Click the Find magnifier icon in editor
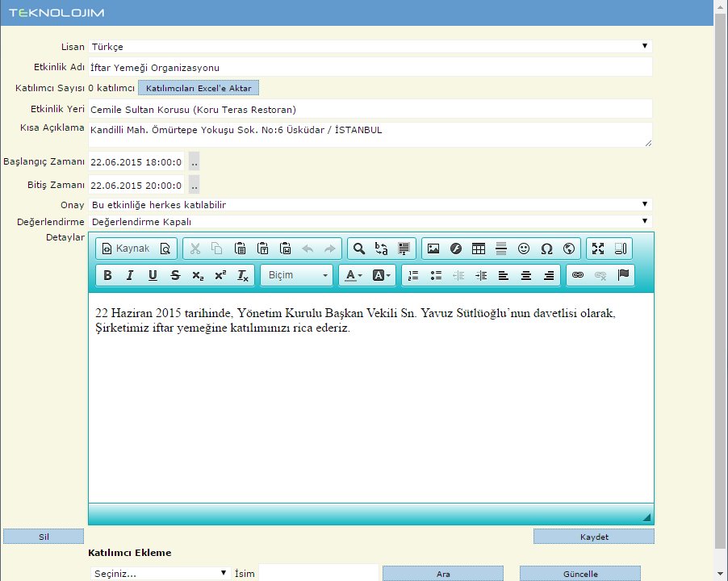 point(359,249)
